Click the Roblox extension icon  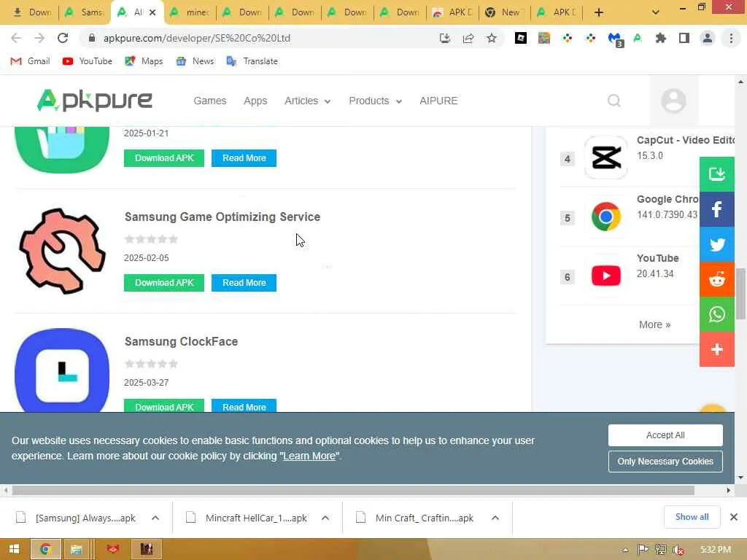(x=521, y=38)
